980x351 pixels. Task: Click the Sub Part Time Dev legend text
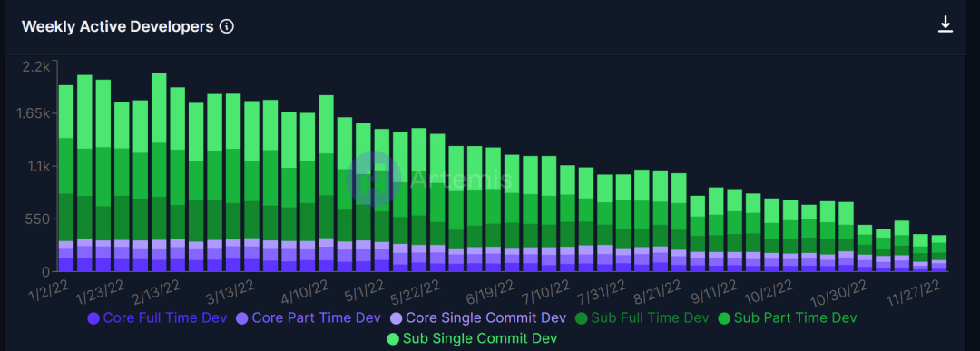click(795, 317)
